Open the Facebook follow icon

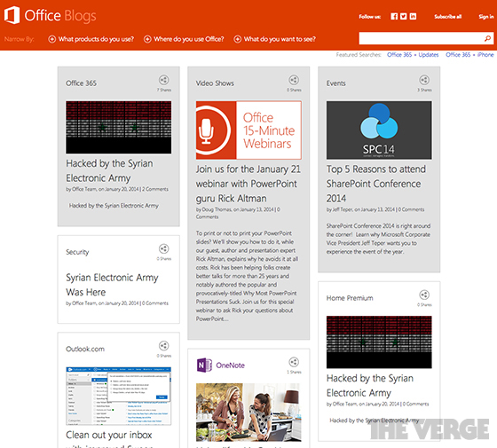[x=394, y=17]
